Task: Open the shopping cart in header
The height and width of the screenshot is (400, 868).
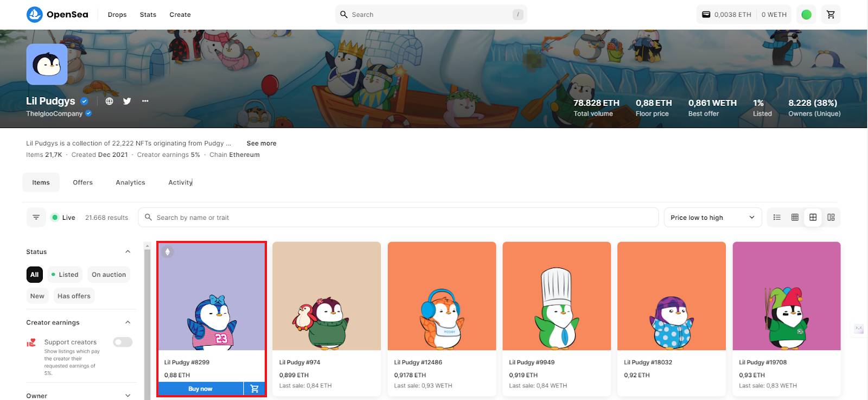Action: [x=831, y=15]
